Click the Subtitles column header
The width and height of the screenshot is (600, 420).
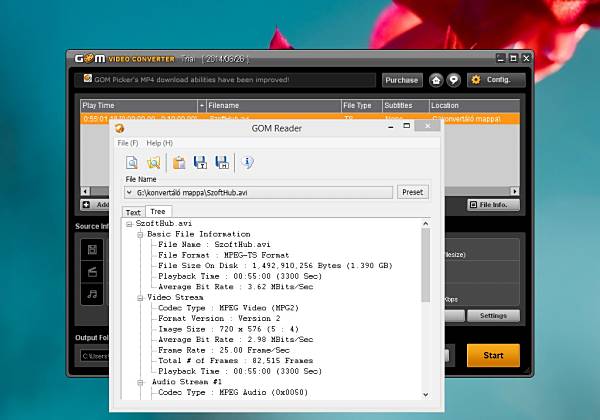406,106
